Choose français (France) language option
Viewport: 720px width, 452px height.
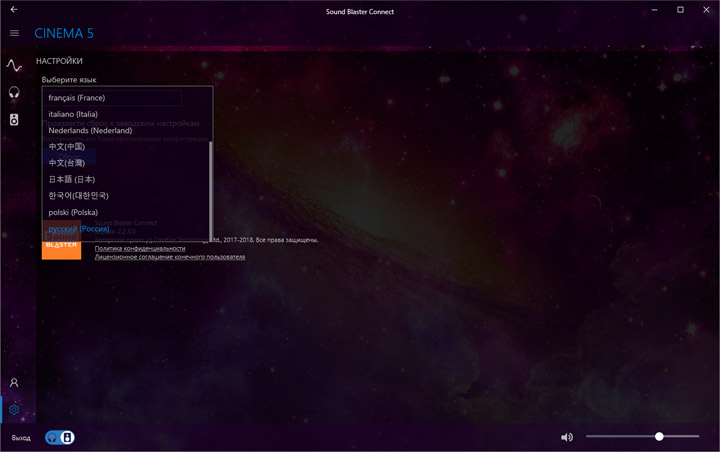[127, 98]
